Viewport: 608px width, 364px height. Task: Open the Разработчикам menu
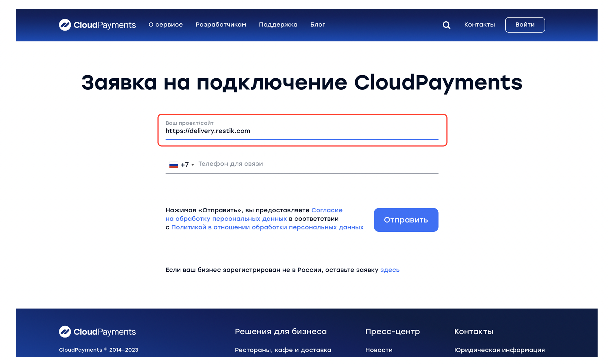pyautogui.click(x=221, y=25)
